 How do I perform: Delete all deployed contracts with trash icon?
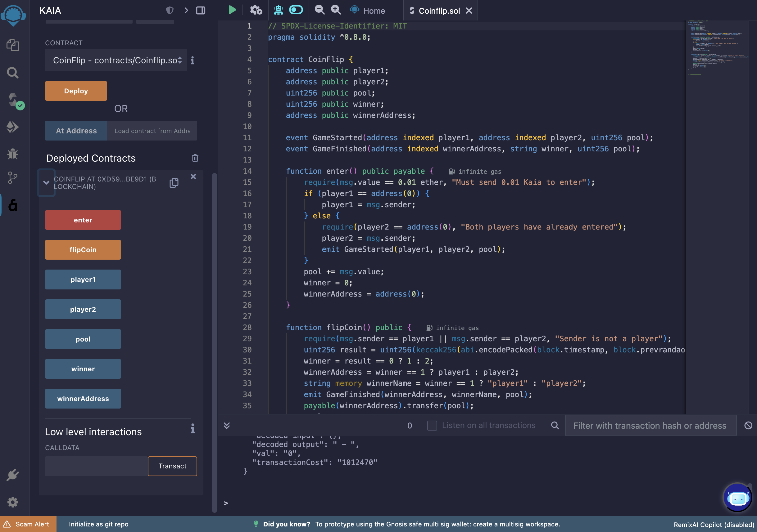[195, 158]
